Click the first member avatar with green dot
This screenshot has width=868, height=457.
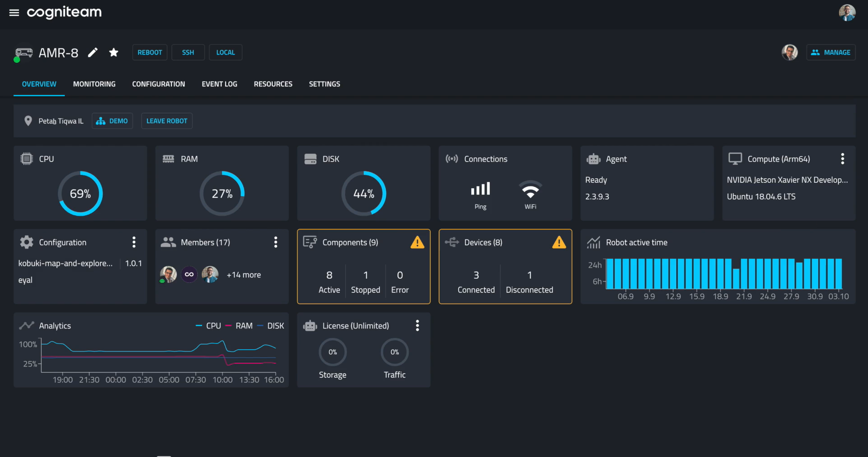[x=168, y=274]
